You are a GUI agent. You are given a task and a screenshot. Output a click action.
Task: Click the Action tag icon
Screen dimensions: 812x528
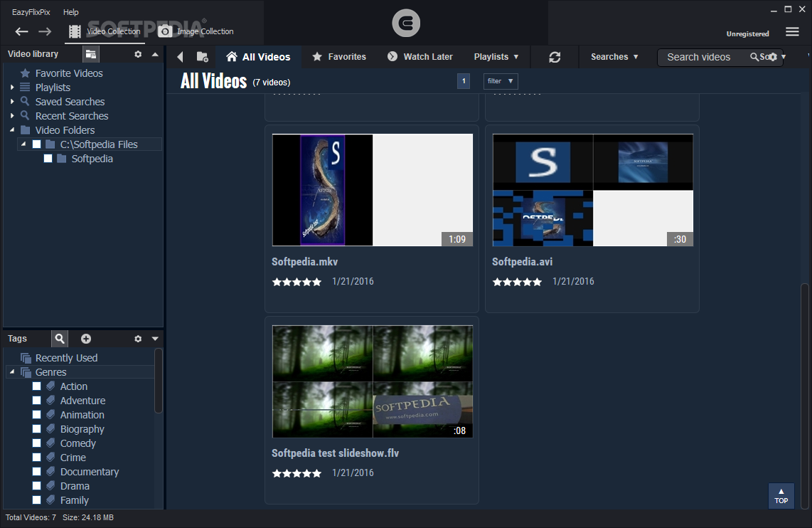point(50,386)
